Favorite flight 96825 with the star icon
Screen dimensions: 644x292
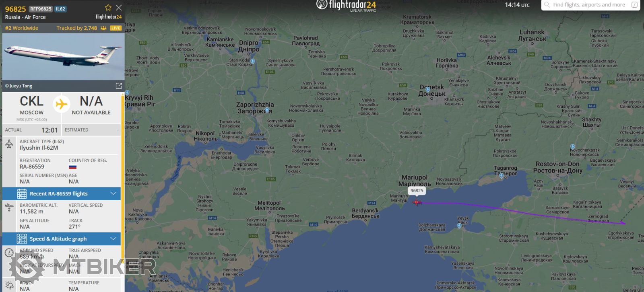108,8
